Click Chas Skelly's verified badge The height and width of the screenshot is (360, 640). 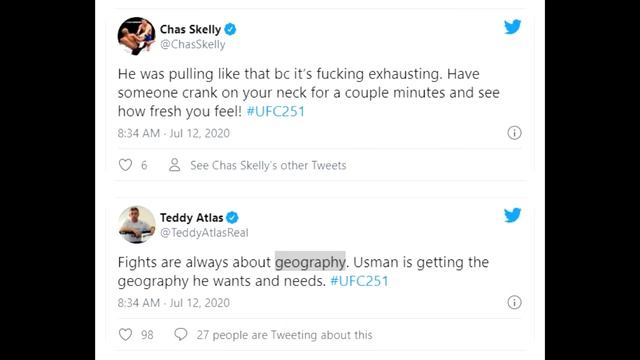click(230, 29)
